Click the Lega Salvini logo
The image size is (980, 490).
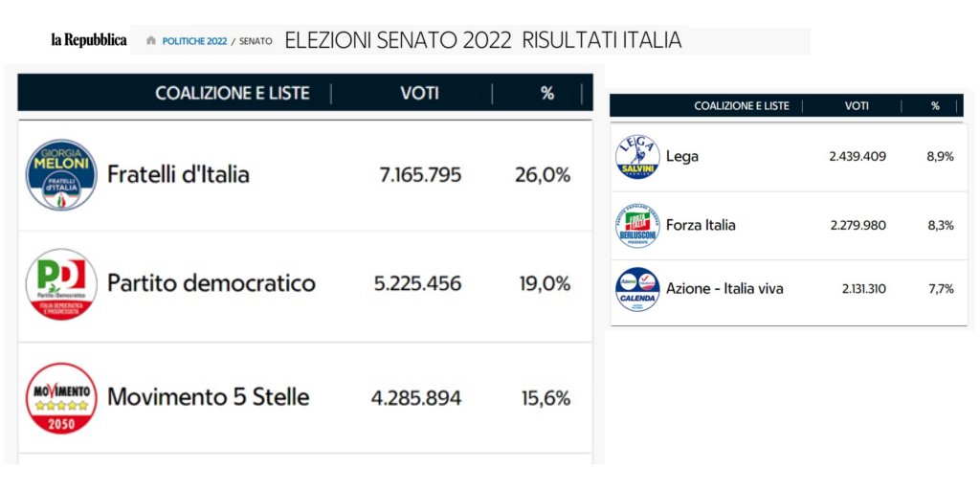click(x=637, y=156)
